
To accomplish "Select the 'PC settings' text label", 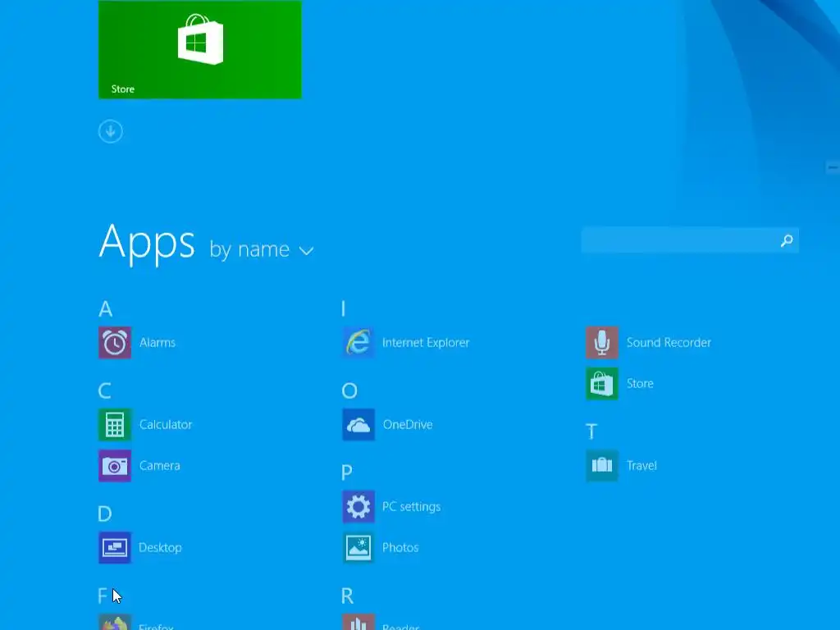I will click(412, 507).
